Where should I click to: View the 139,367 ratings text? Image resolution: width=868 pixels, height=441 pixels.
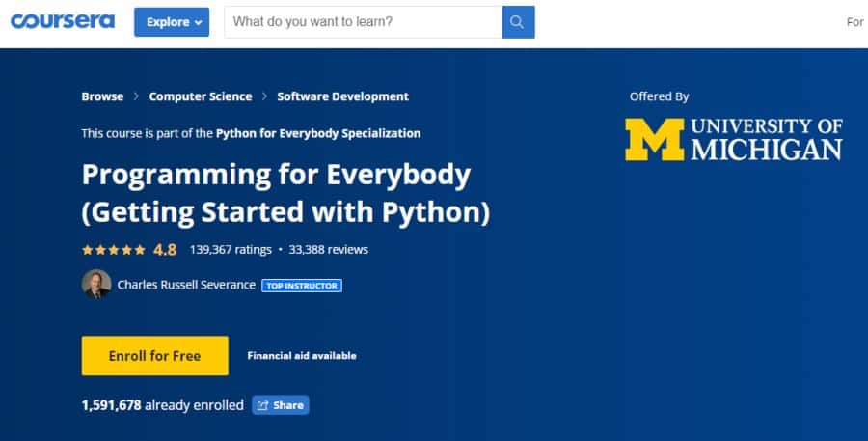point(231,250)
